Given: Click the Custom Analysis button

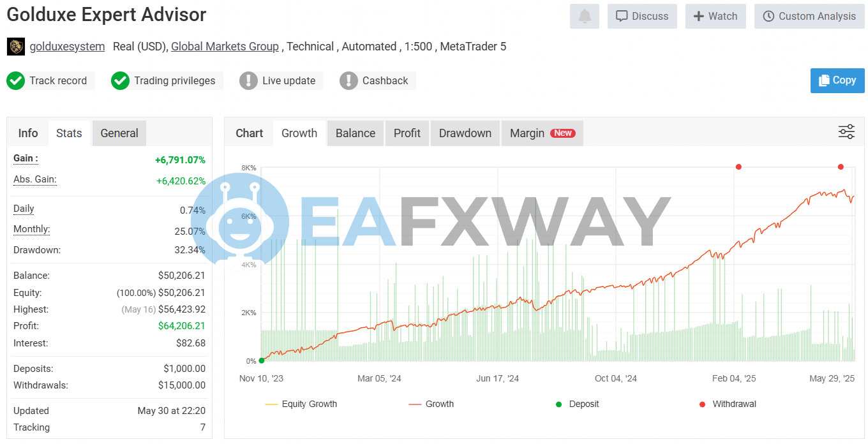Looking at the screenshot, I should click(809, 17).
